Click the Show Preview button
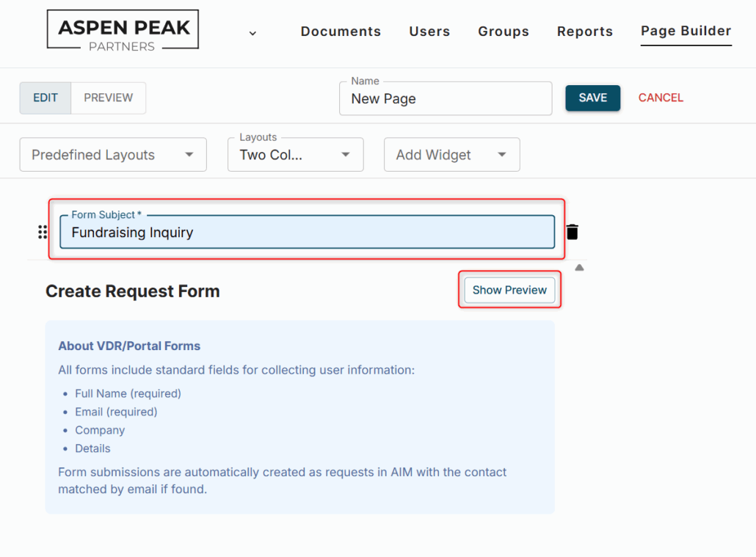756x557 pixels. (509, 290)
